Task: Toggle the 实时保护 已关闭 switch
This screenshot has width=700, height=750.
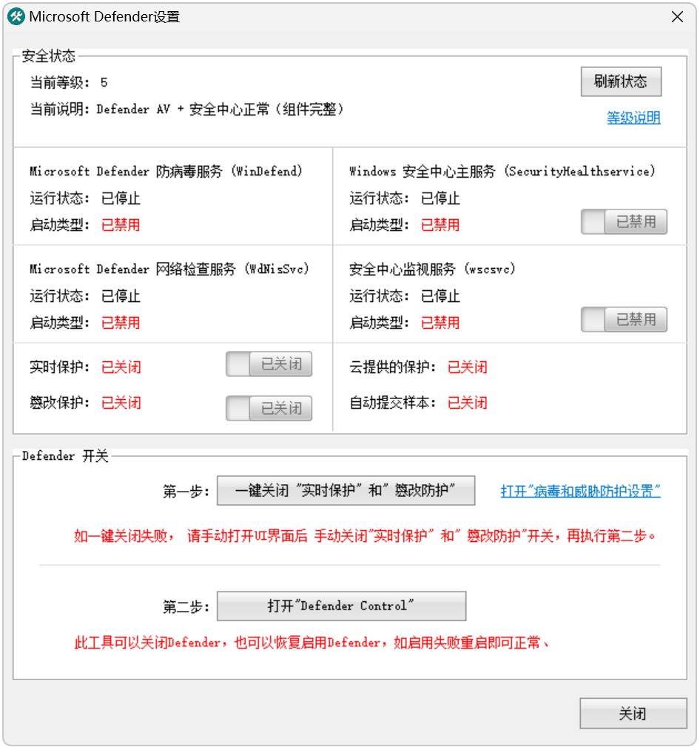Action: tap(269, 364)
